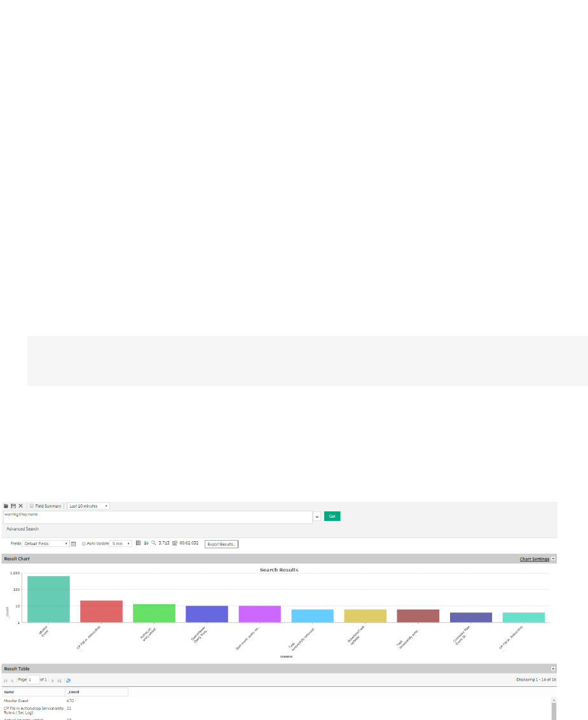Select the red CP FW bar
588x720 pixels.
pos(102,612)
